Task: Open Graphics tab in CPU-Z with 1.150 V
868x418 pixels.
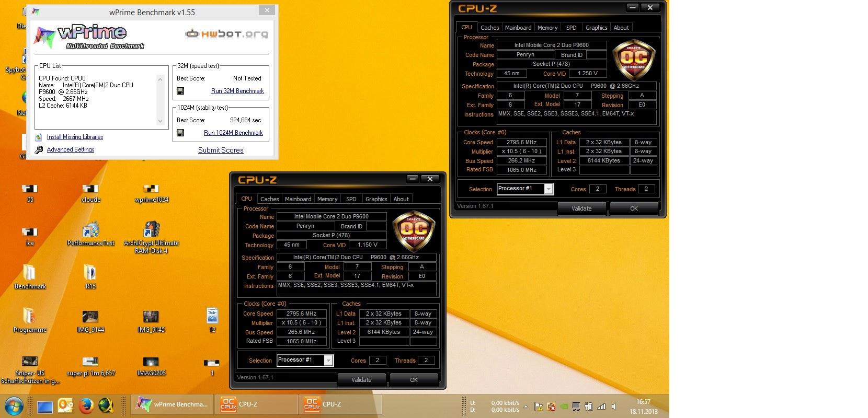Action: [x=376, y=199]
